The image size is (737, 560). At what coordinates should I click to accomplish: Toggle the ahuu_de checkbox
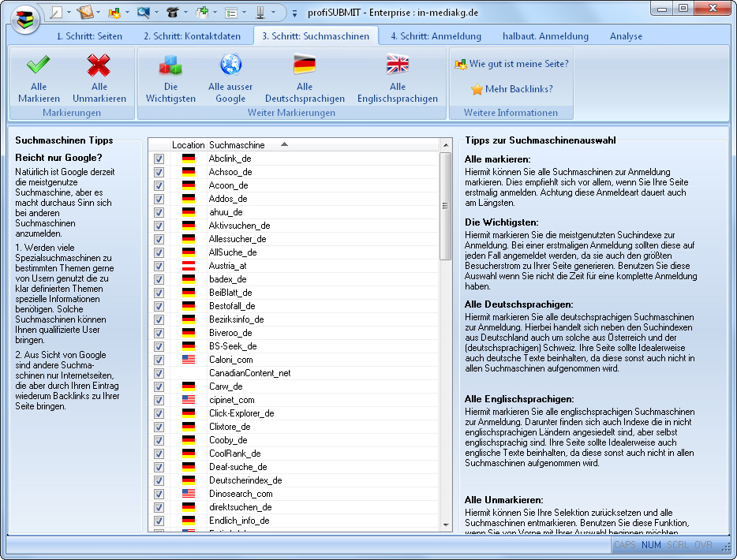click(x=159, y=212)
